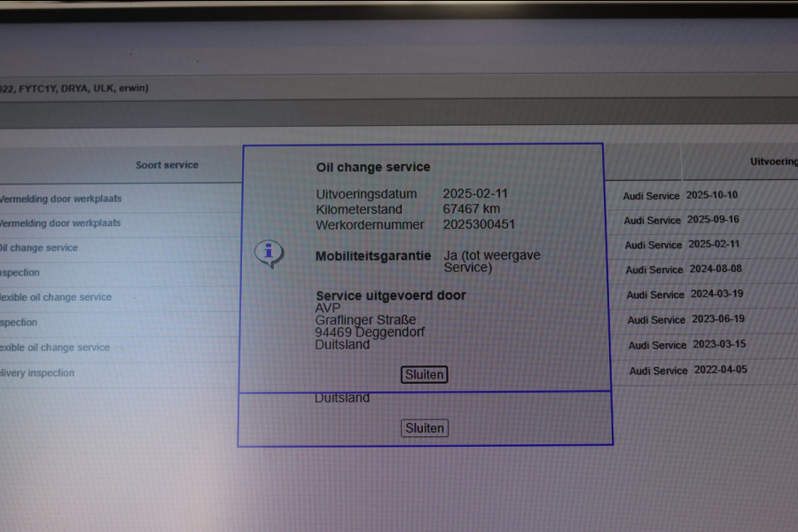Screen dimensions: 798x532
Task: Open the first Flexible oil change service row
Action: click(x=56, y=297)
